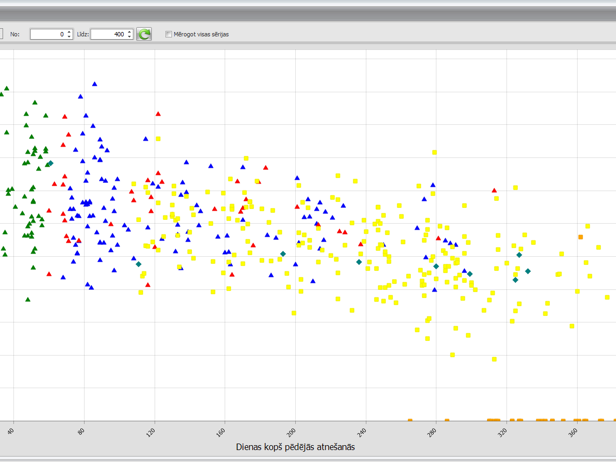Decrease the 'Līdz:' value with down arrow
The height and width of the screenshot is (462, 616).
[x=130, y=37]
